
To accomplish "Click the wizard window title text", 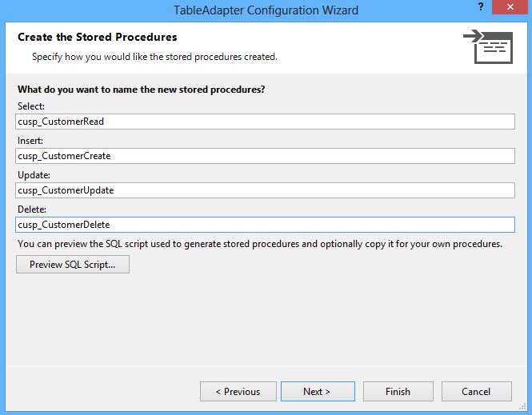I will 266,10.
